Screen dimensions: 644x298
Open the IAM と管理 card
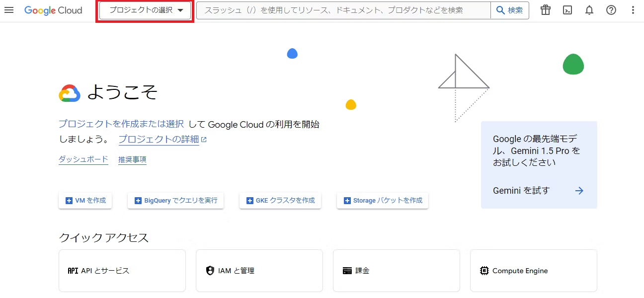259,271
